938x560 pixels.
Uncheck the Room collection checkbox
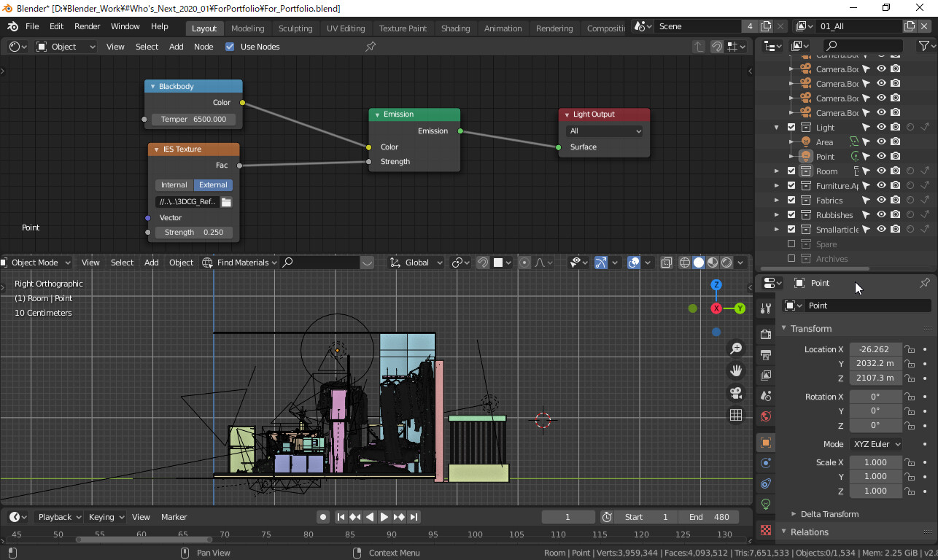[x=791, y=171]
